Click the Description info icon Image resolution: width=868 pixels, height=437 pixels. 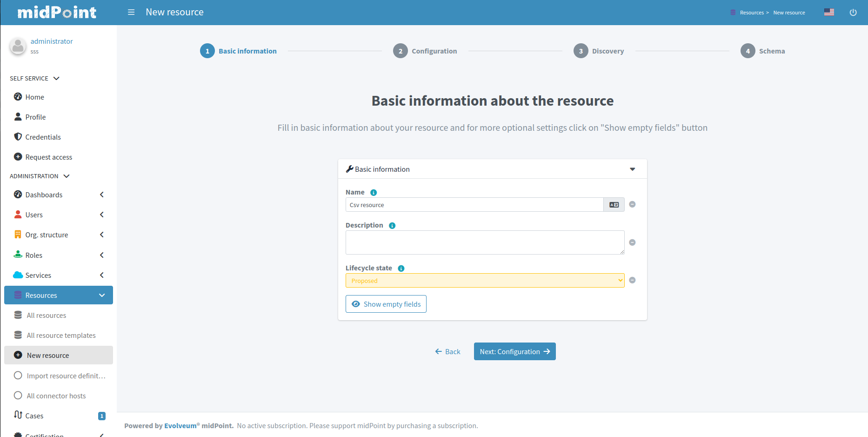click(392, 226)
